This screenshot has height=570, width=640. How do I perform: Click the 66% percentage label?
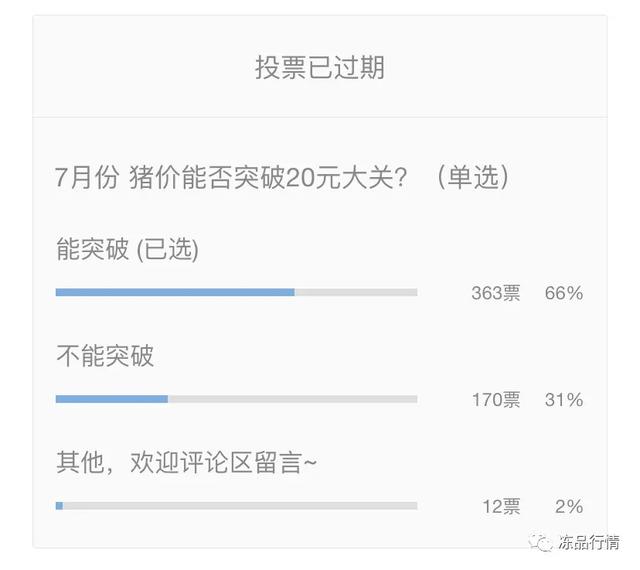(x=564, y=293)
